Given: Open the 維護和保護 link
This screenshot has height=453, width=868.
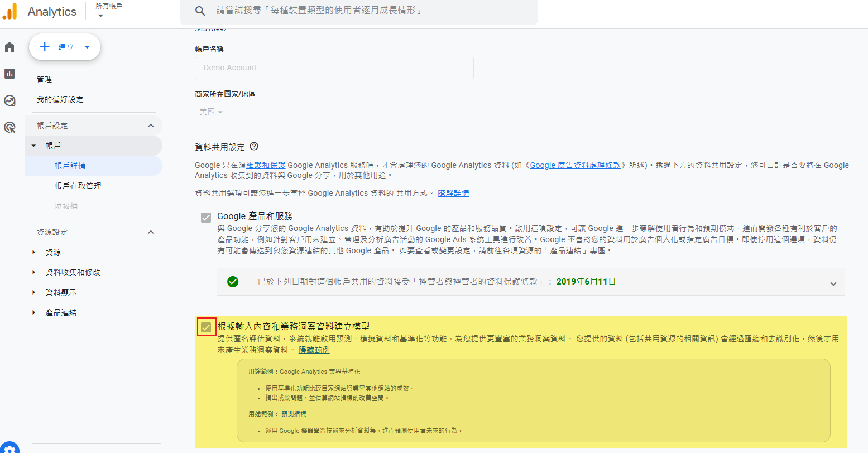Looking at the screenshot, I should coord(266,165).
